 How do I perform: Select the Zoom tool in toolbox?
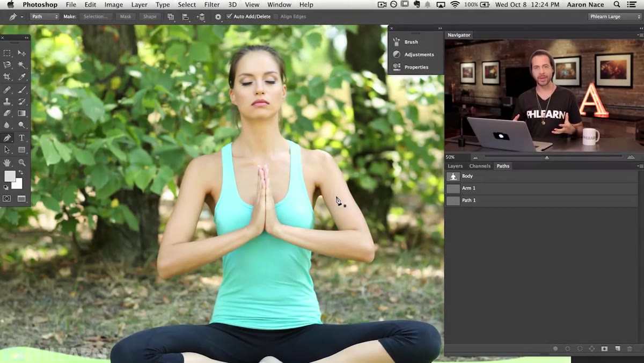tap(22, 162)
